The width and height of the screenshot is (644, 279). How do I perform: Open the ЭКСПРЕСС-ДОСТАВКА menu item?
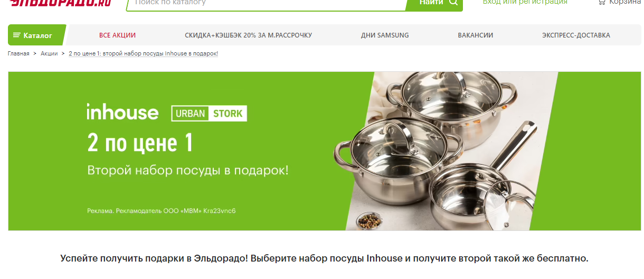(x=576, y=35)
